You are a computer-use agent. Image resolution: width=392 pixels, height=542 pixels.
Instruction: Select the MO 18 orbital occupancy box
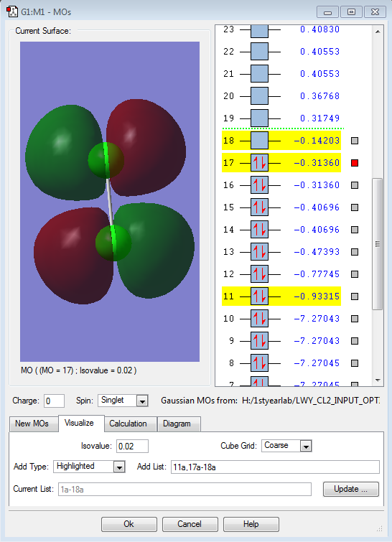pos(259,140)
